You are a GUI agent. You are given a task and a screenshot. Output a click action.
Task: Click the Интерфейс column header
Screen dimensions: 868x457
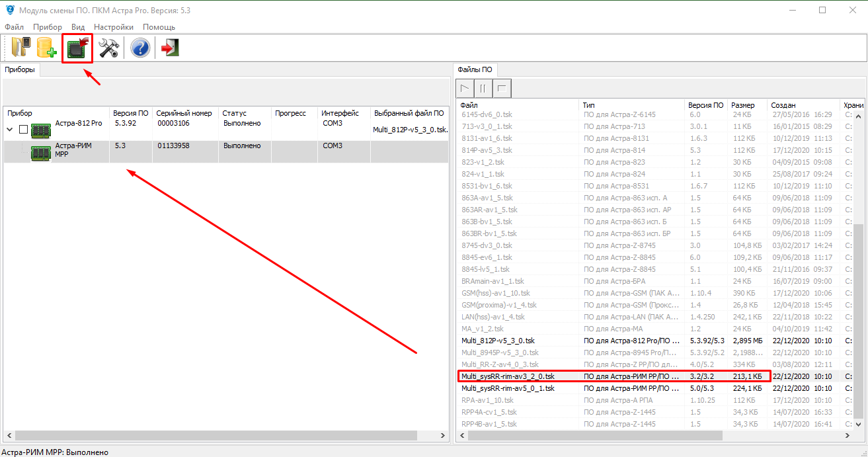(343, 113)
